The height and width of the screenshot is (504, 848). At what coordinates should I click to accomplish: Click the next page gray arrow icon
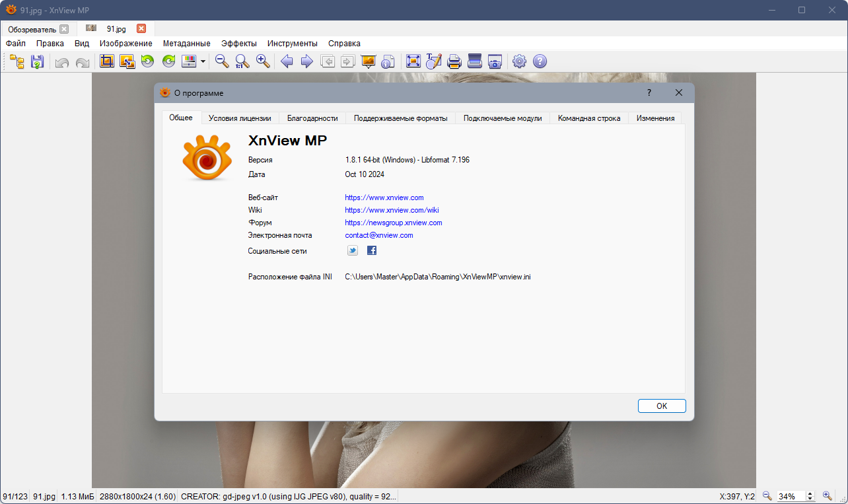[x=348, y=61]
